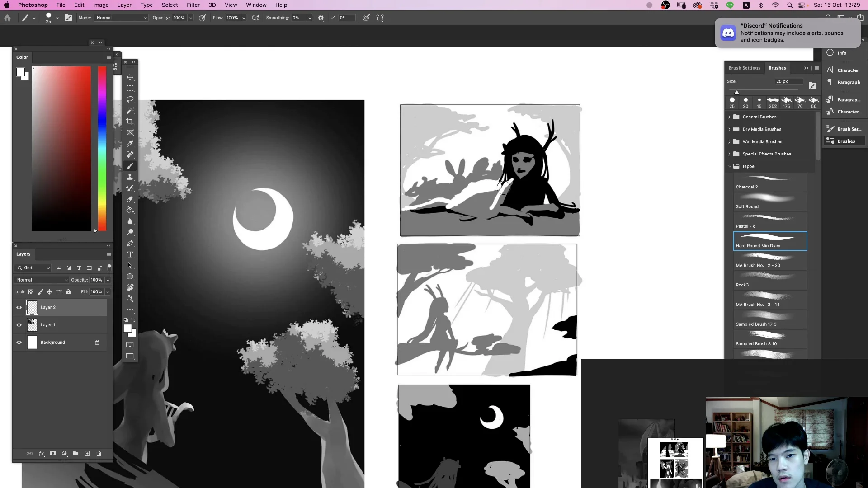Expand the General Brushes folder

click(x=729, y=117)
